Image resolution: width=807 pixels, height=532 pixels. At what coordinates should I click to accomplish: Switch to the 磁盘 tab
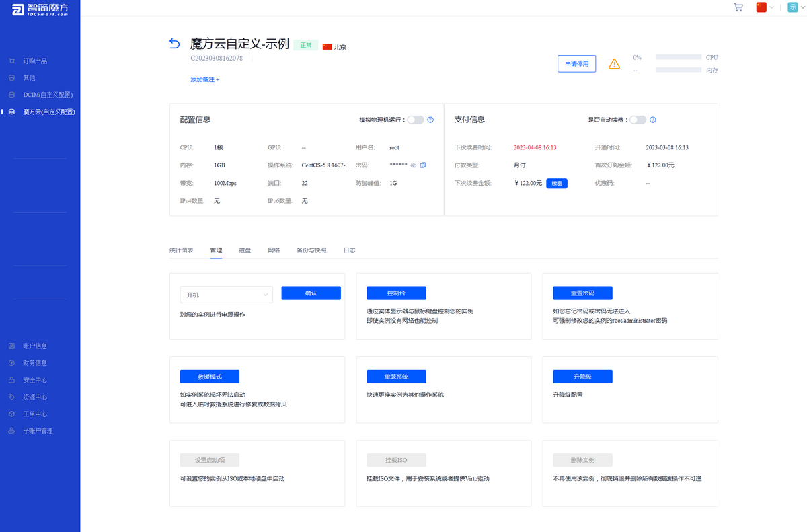pos(245,250)
